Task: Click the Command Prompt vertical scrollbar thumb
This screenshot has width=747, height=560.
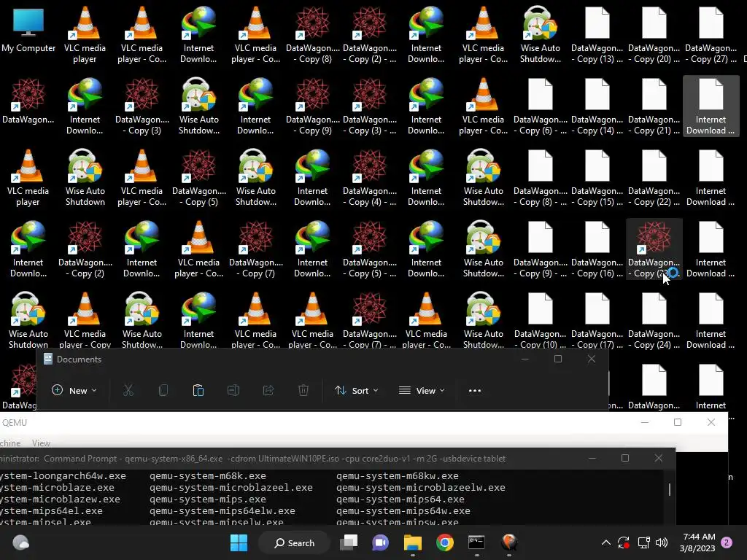Action: pyautogui.click(x=670, y=489)
